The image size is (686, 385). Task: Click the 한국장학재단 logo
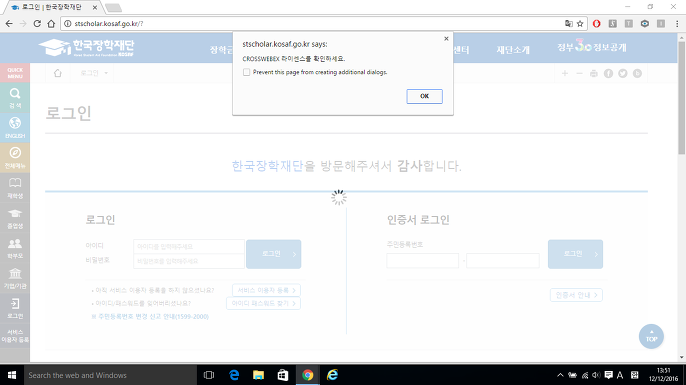click(87, 48)
